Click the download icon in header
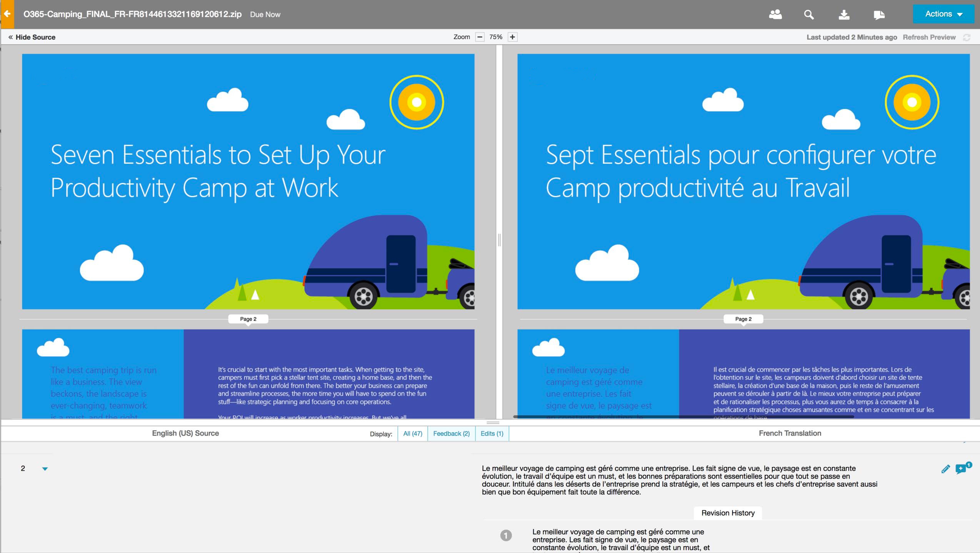Screen dimensions: 980x553 (844, 15)
